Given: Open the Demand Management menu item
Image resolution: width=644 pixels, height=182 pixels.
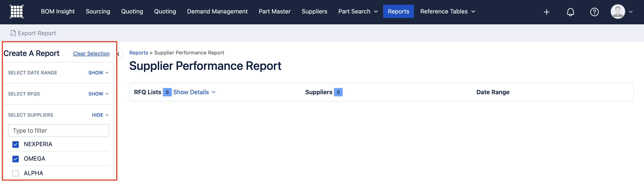Looking at the screenshot, I should pos(217,12).
